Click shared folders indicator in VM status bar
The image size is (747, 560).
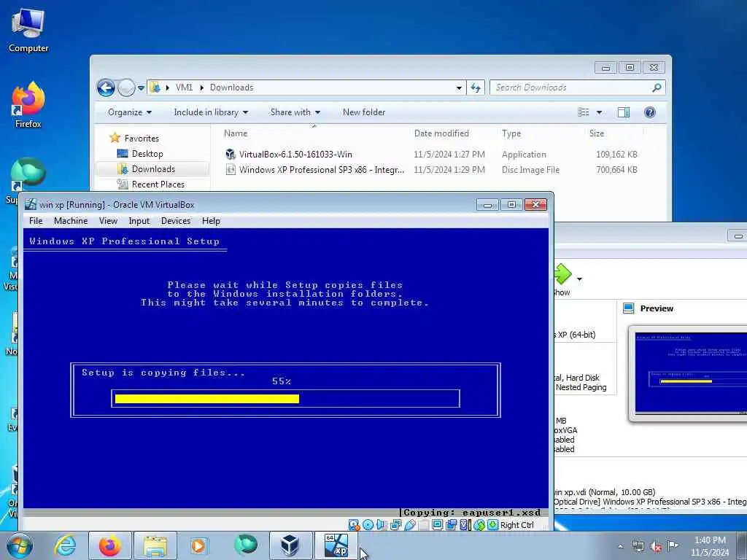[424, 525]
